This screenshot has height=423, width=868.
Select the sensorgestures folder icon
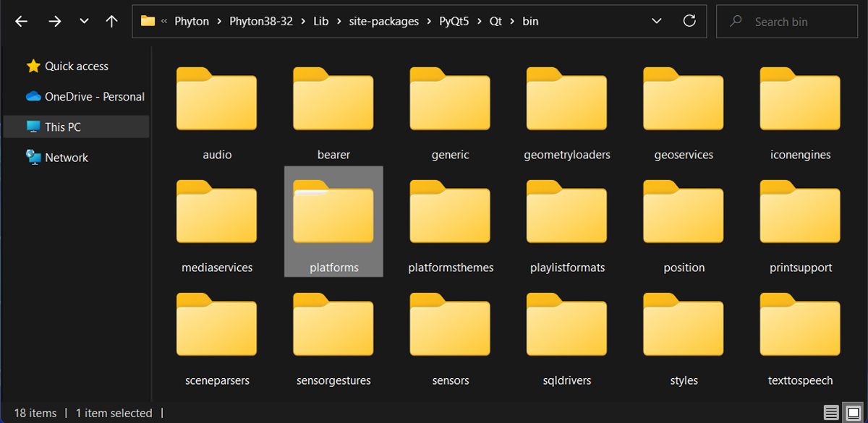click(x=333, y=324)
